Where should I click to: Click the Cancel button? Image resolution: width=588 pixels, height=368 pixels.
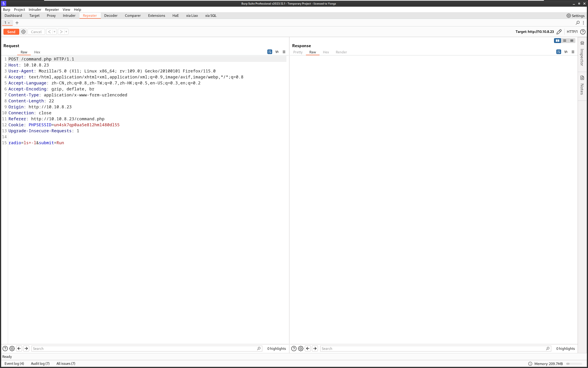click(36, 32)
